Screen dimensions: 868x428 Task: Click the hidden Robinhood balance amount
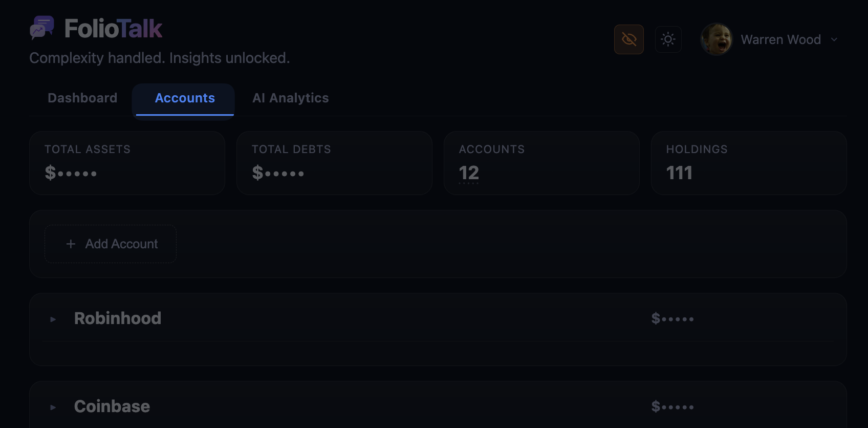[x=672, y=319]
